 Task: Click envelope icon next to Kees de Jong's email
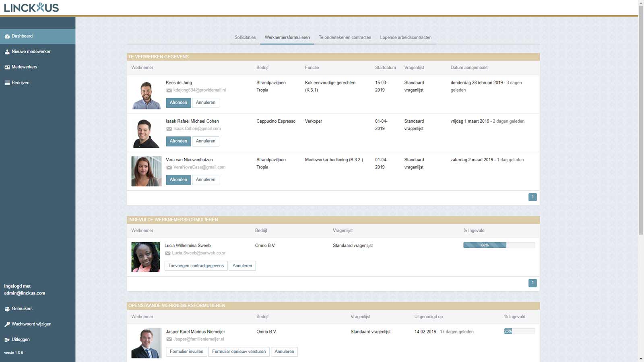(x=169, y=90)
